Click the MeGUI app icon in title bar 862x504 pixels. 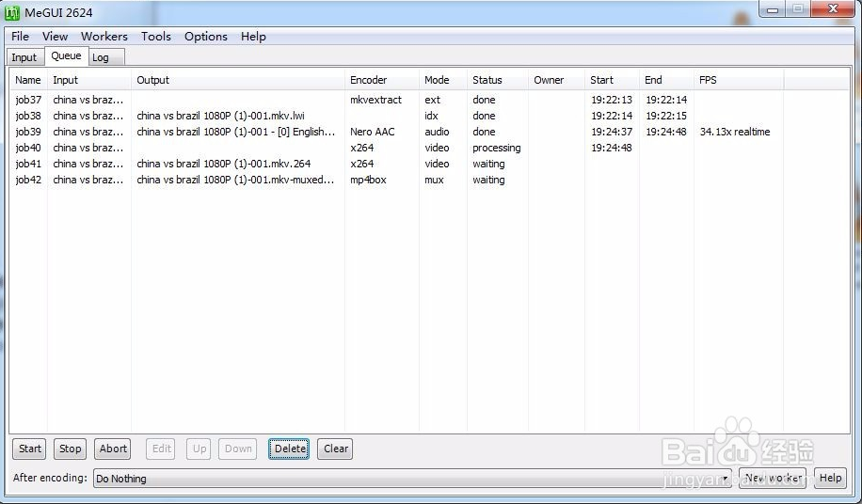12,12
